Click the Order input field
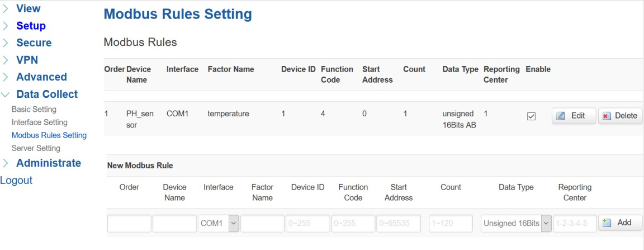Viewport: 644px width, 250px height. 129,223
